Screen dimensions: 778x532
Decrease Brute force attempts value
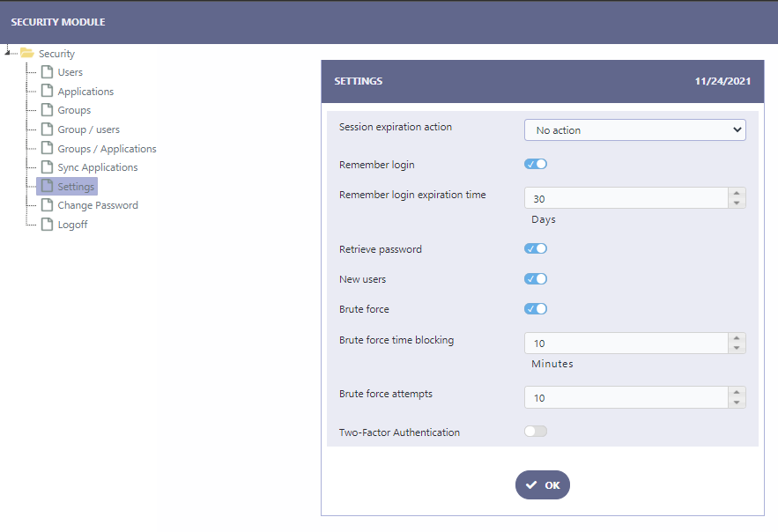point(737,403)
